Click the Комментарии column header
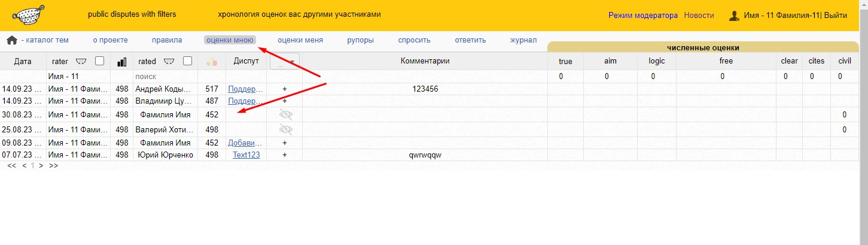Image resolution: width=868 pixels, height=245 pixels. click(425, 61)
